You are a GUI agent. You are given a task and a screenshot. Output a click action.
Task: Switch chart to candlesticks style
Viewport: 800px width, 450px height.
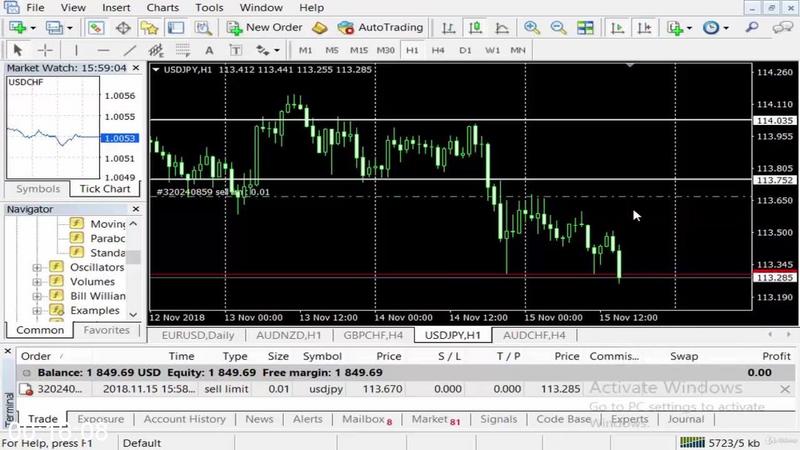click(x=476, y=28)
